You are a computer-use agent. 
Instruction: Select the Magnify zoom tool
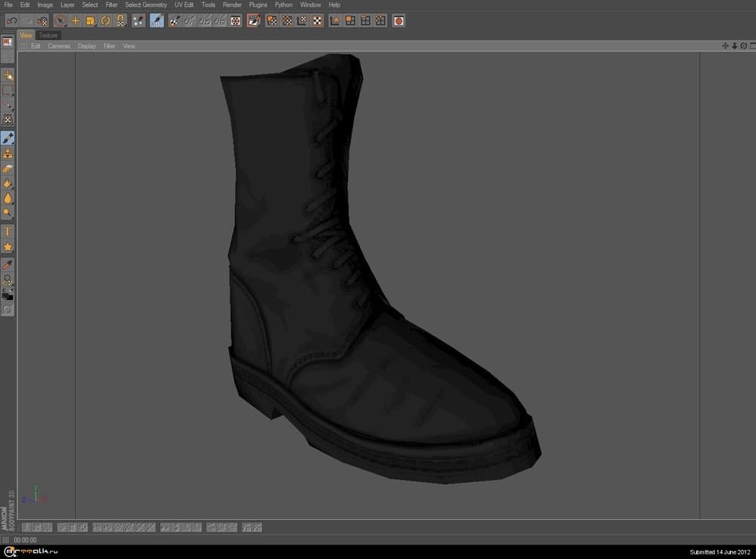coord(8,279)
